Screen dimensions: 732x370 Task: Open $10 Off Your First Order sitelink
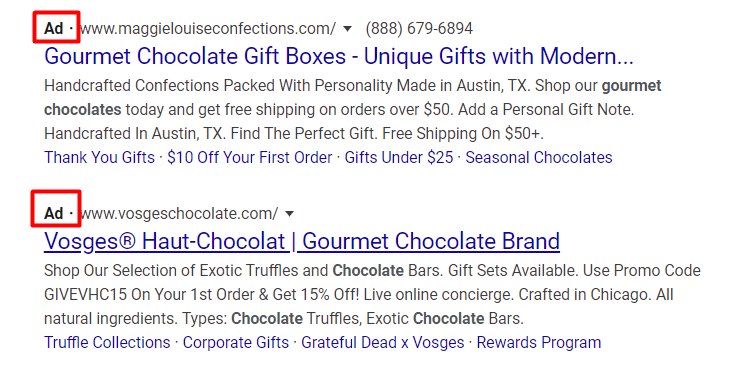pyautogui.click(x=250, y=157)
